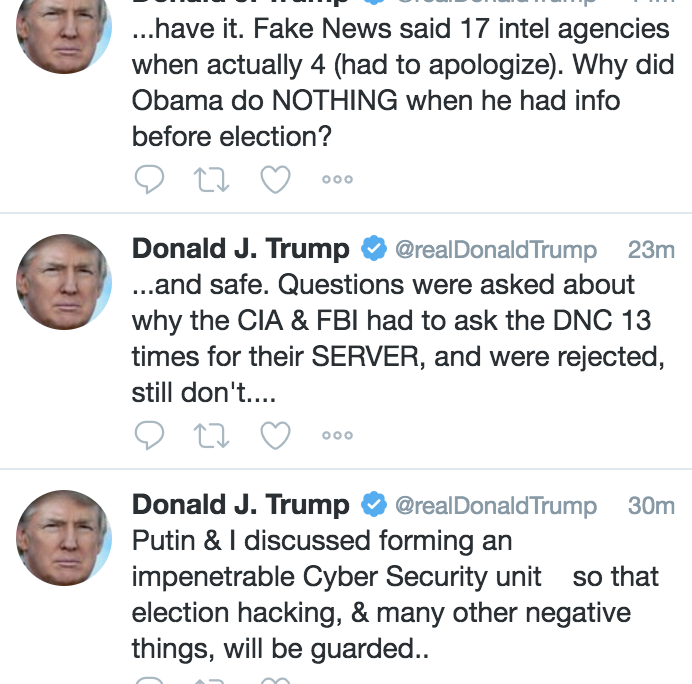
Task: Open the profile picture on the 23m tweet
Action: [x=64, y=282]
